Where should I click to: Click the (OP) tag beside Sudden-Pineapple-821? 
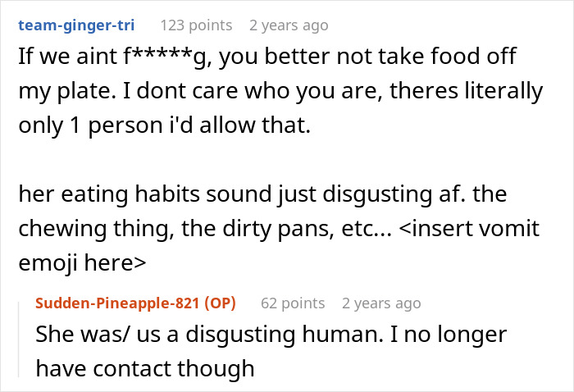(217, 303)
